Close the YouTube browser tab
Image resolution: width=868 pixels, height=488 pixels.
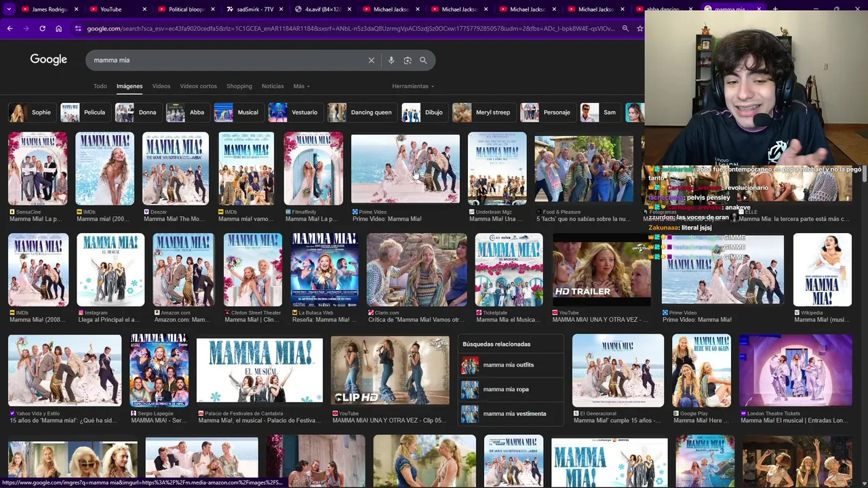[x=144, y=9]
